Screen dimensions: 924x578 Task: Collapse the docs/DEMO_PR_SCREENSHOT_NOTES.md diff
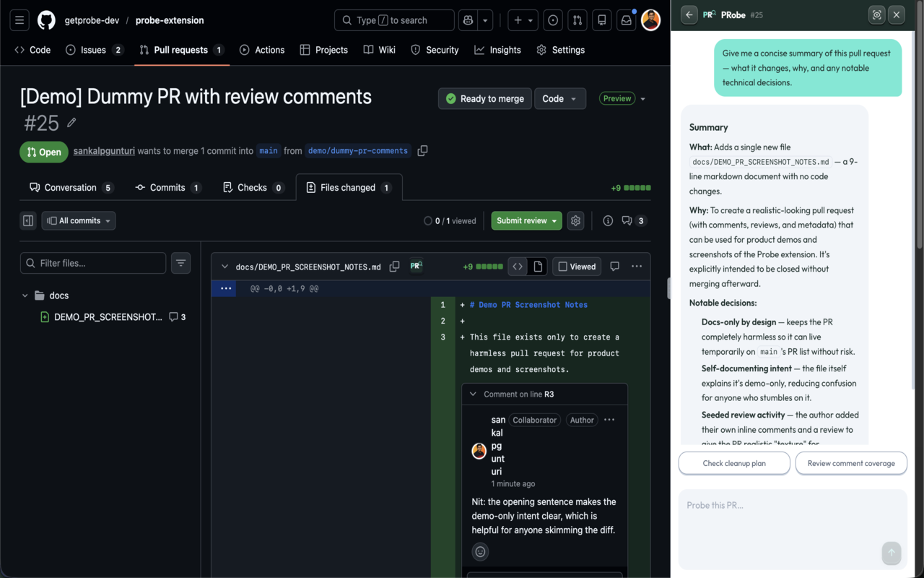(x=225, y=266)
